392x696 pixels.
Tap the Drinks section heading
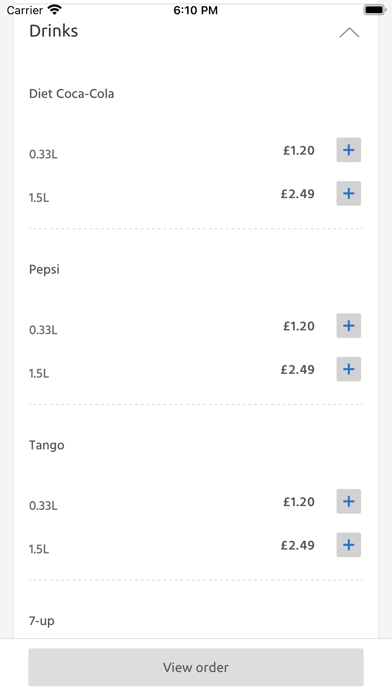54,31
